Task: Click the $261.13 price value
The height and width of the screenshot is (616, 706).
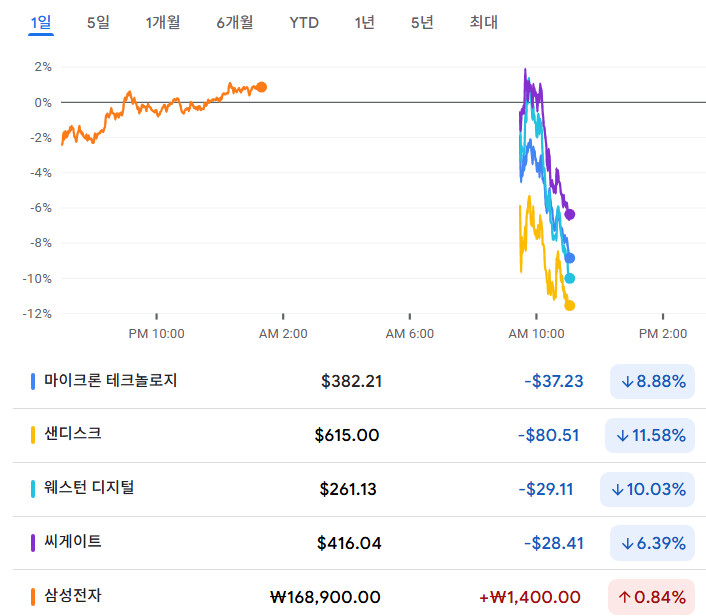Action: coord(348,489)
